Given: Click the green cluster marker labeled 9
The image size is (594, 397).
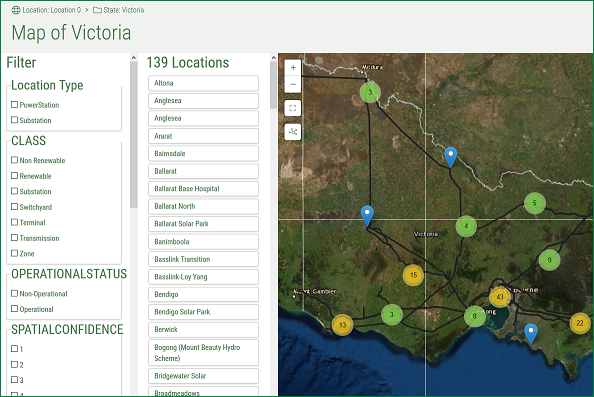Looking at the screenshot, I should [x=549, y=260].
